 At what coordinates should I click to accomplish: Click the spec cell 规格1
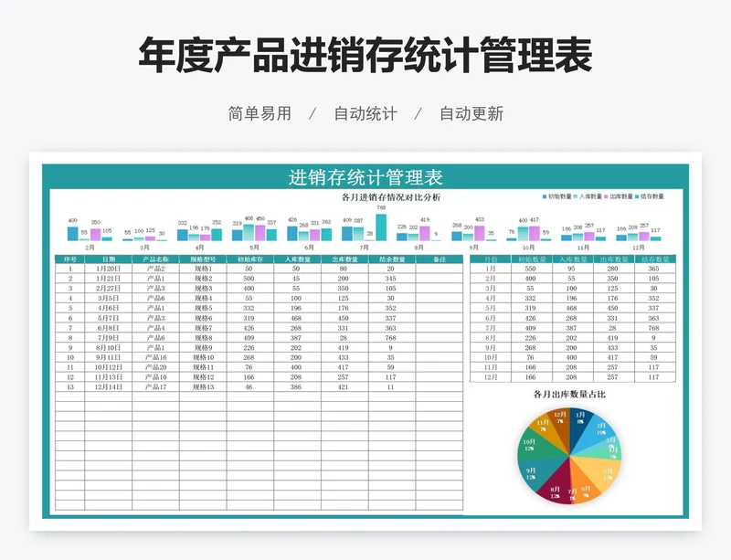(x=203, y=269)
